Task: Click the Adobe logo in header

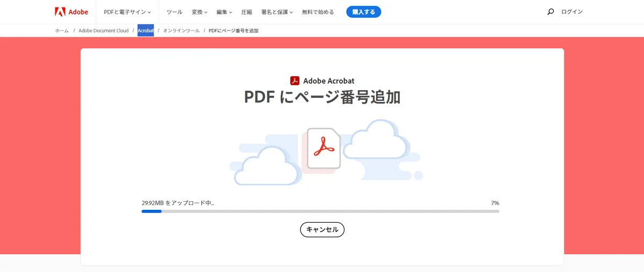Action: [x=71, y=12]
